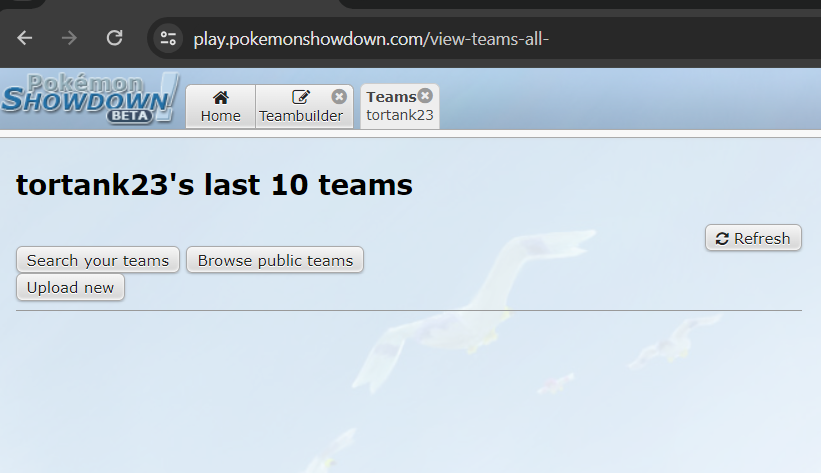
Task: Close the Teambuilder tab
Action: pos(339,96)
